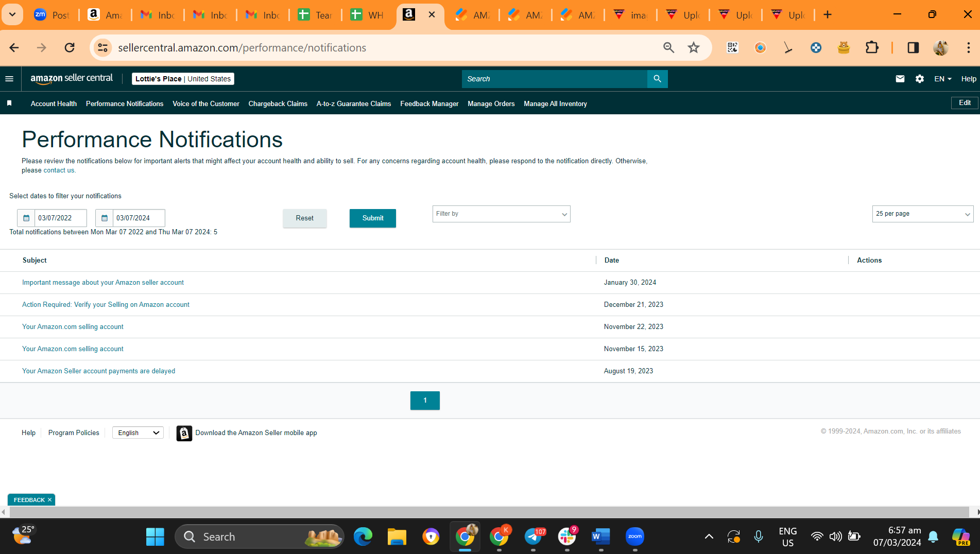Open the browser Extensions puzzle icon
The width and height of the screenshot is (980, 554).
pyautogui.click(x=872, y=48)
